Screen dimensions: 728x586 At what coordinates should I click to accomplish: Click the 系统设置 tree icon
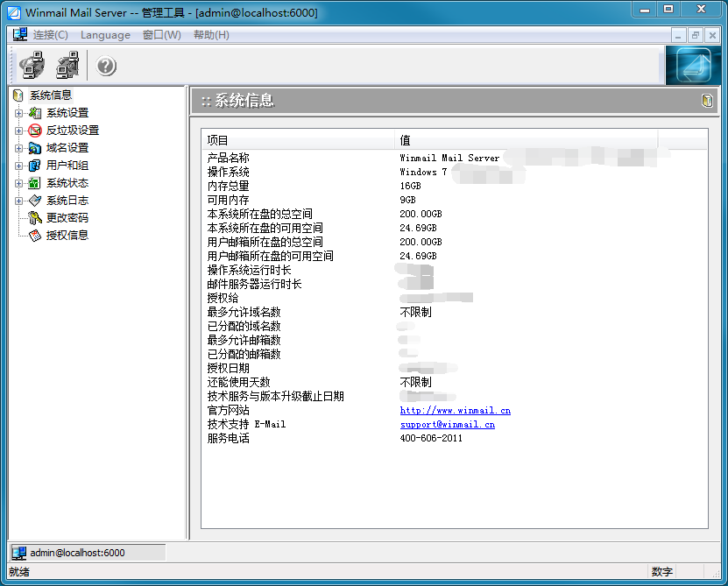(35, 113)
